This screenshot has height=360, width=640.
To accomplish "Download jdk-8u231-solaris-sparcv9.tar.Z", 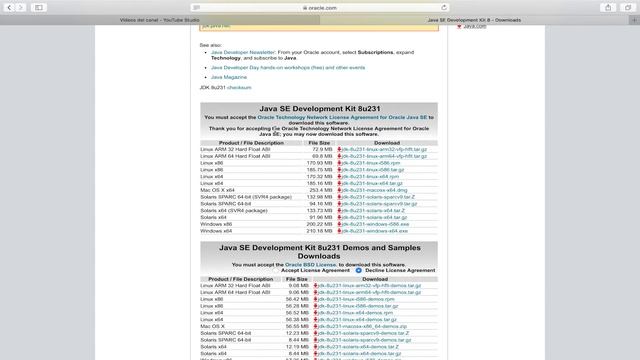I will (x=378, y=197).
